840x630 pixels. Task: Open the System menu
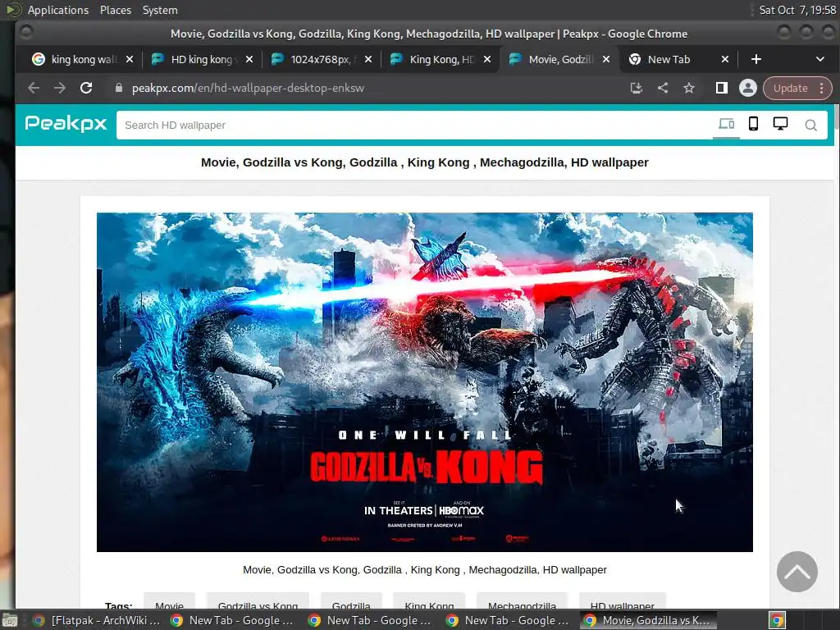pyautogui.click(x=160, y=10)
